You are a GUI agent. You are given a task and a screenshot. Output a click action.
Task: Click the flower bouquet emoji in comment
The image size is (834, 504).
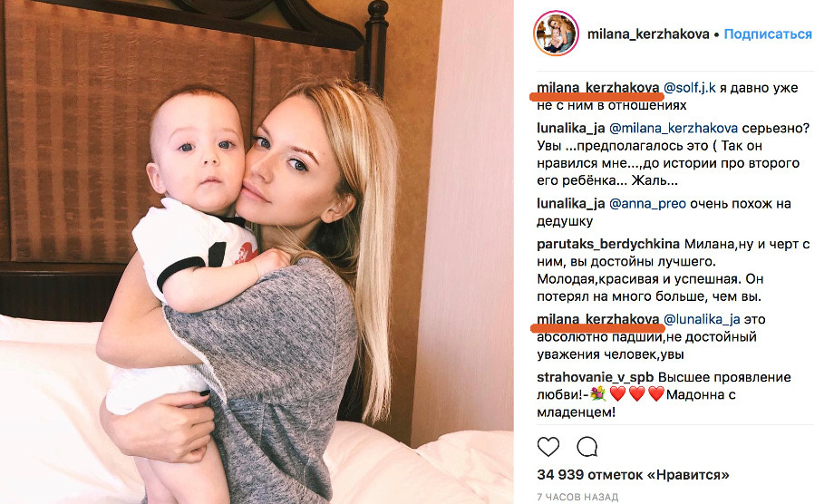point(599,394)
